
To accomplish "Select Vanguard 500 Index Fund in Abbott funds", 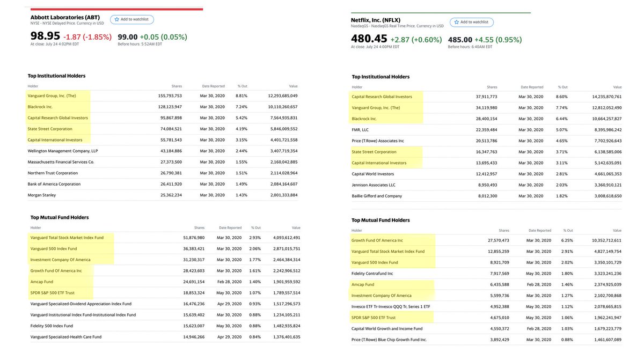I will [54, 248].
